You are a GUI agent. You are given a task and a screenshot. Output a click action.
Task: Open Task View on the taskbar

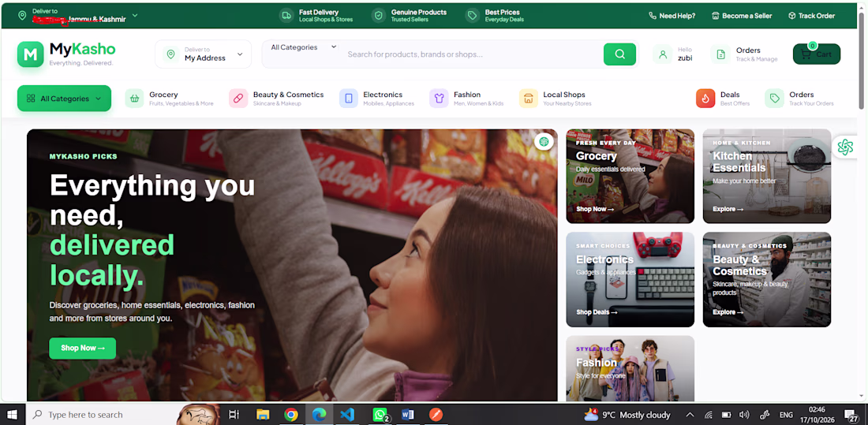pyautogui.click(x=234, y=415)
